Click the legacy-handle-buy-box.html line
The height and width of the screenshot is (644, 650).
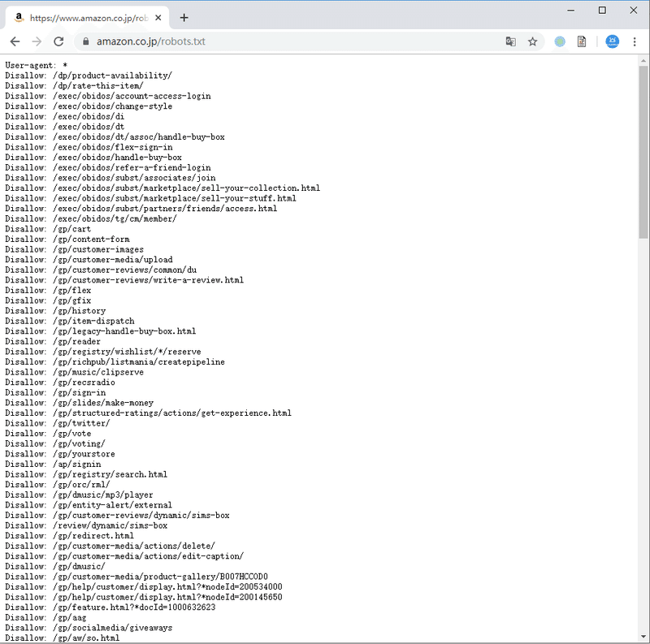tap(100, 331)
